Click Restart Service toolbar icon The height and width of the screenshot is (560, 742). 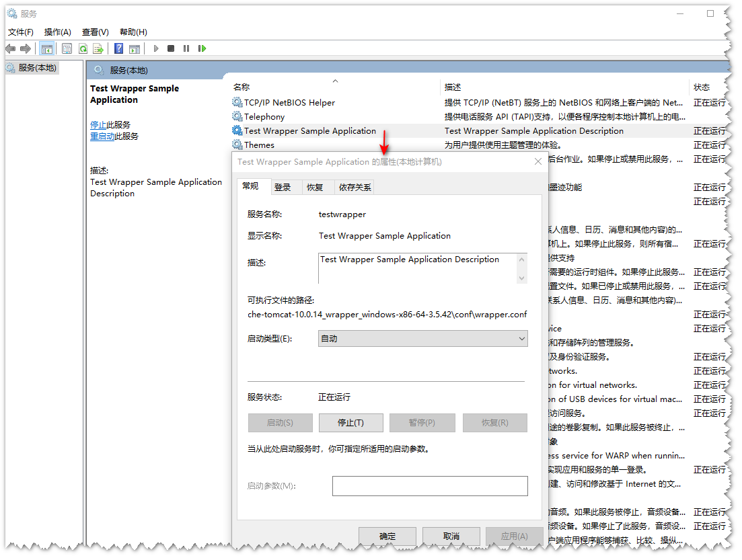[x=202, y=48]
